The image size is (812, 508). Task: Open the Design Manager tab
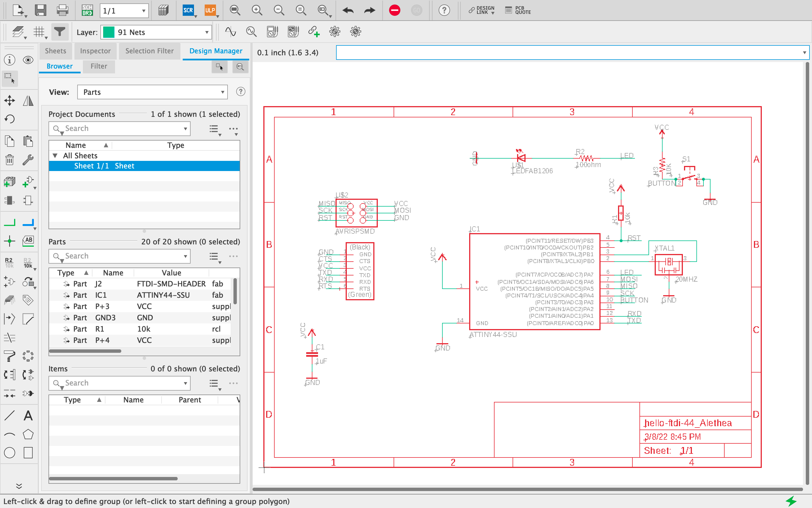click(216, 51)
